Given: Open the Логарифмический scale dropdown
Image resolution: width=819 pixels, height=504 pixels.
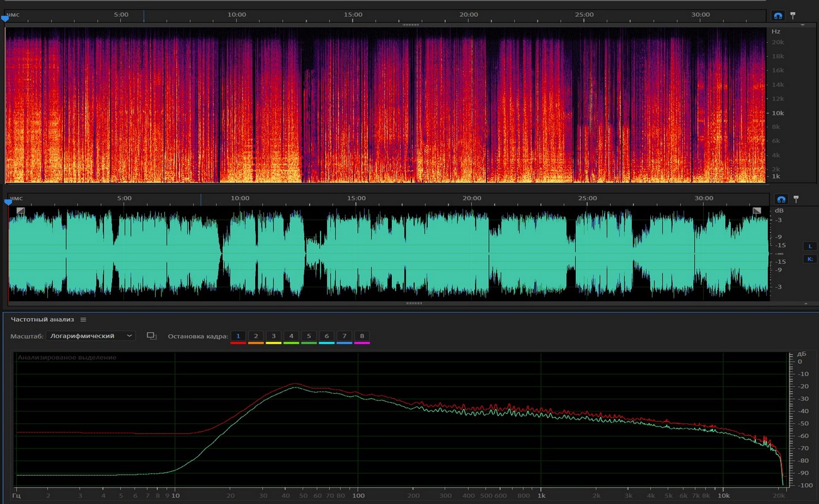Looking at the screenshot, I should (91, 336).
